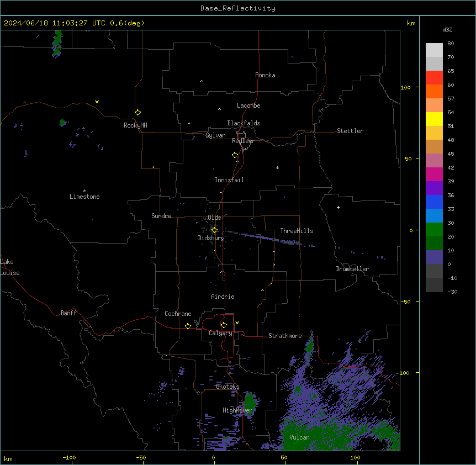Click the ThreeHills town label

pos(297,231)
